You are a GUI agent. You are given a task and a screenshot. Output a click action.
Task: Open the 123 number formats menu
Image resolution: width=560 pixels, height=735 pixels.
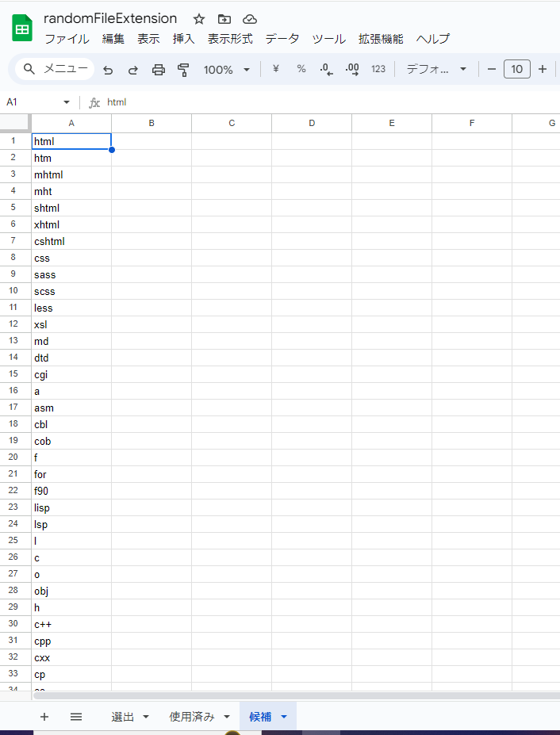click(378, 69)
